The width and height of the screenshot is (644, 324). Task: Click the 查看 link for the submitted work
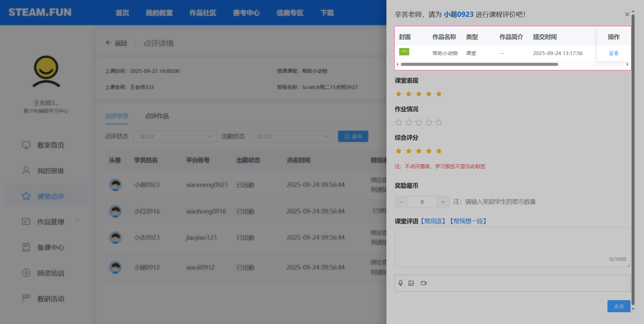click(613, 53)
